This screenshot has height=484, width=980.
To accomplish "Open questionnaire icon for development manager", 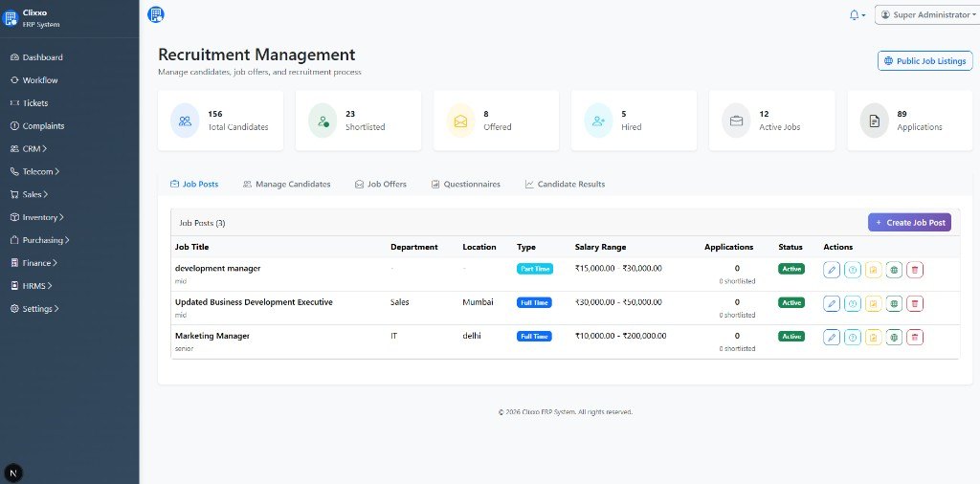I will [853, 270].
